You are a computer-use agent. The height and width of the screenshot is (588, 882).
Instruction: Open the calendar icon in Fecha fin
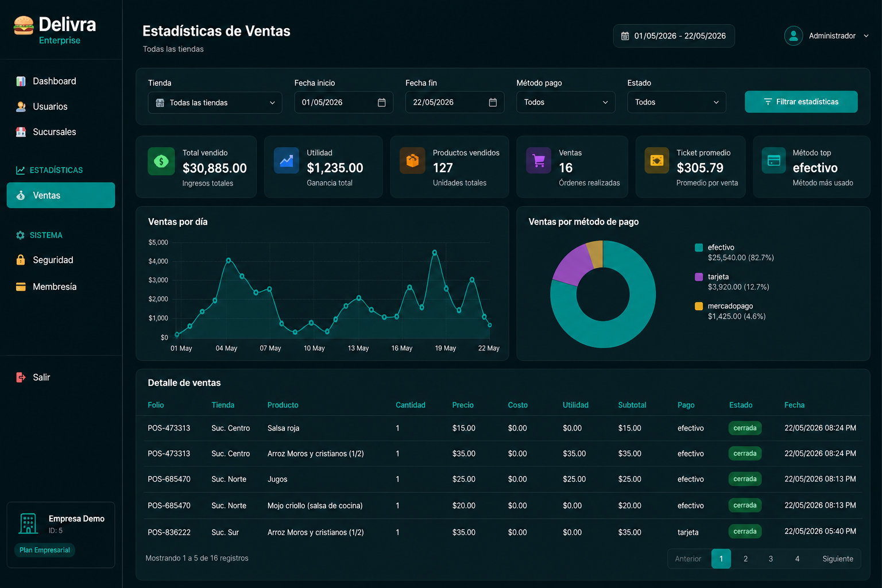point(493,102)
